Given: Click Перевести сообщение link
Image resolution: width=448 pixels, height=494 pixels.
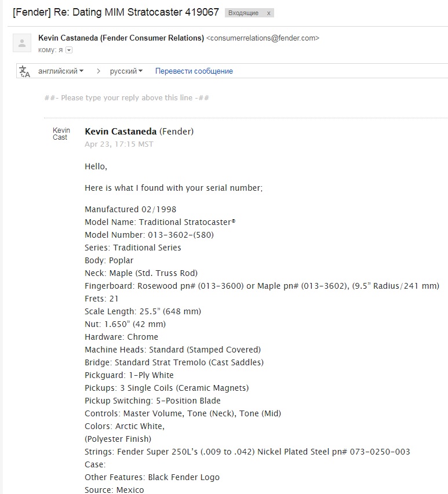Looking at the screenshot, I should (x=194, y=71).
